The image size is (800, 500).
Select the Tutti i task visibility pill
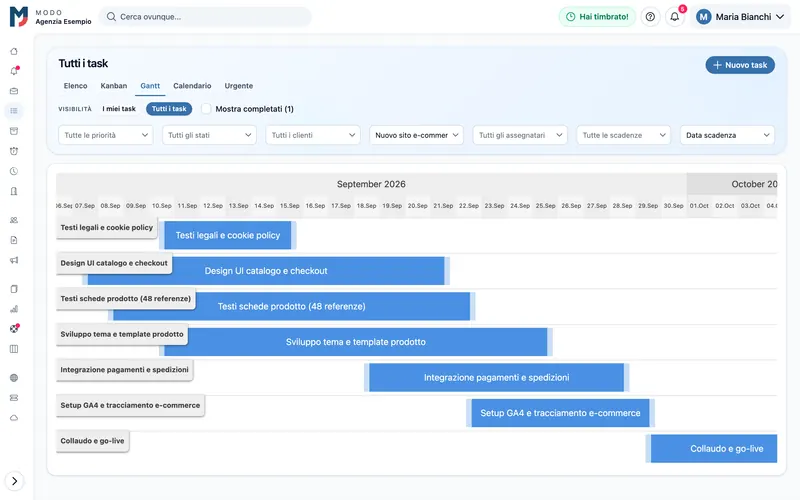(169, 109)
